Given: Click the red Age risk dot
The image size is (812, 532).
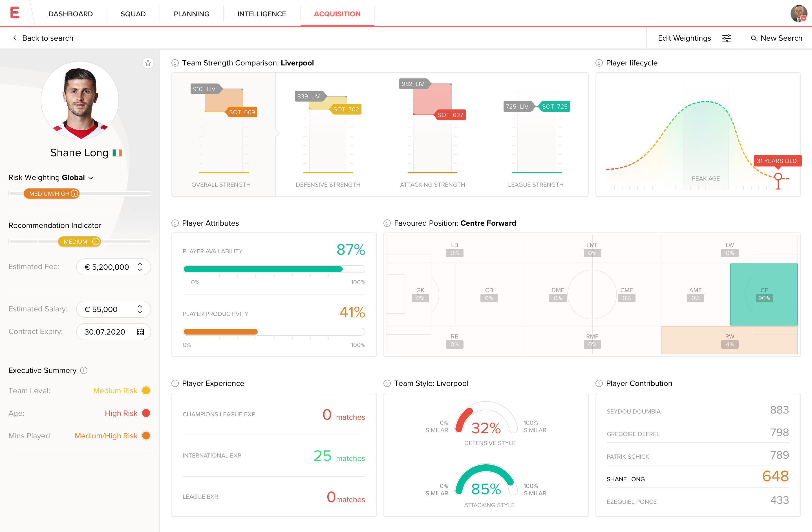Looking at the screenshot, I should pos(146,413).
